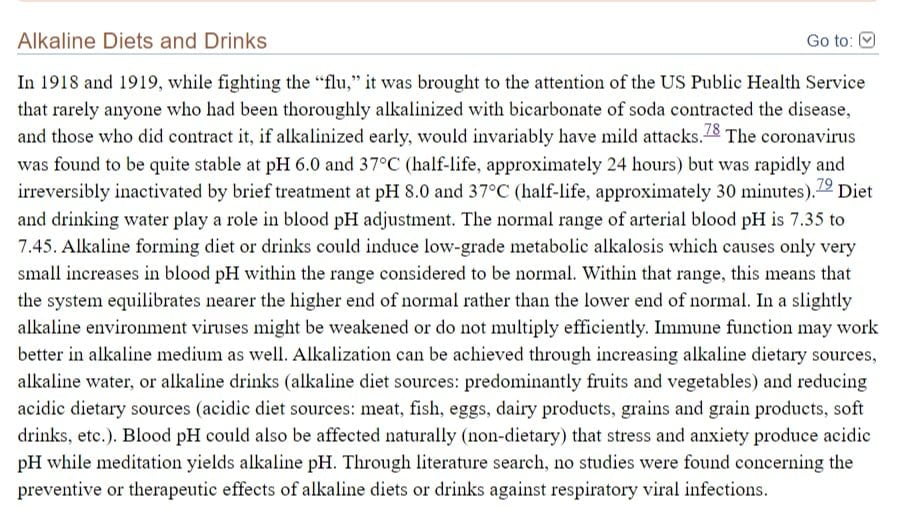Click the "Go to:" label text
The height and width of the screenshot is (525, 900).
[829, 41]
